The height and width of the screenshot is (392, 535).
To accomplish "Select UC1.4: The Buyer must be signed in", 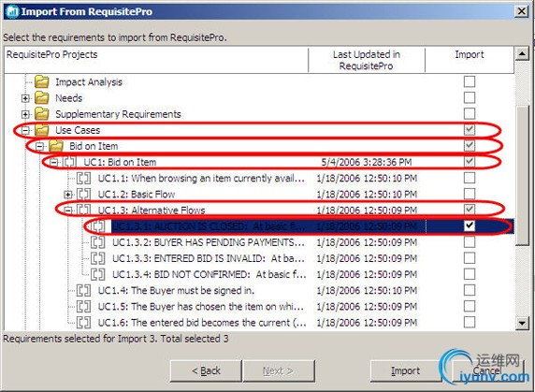I will (x=176, y=290).
